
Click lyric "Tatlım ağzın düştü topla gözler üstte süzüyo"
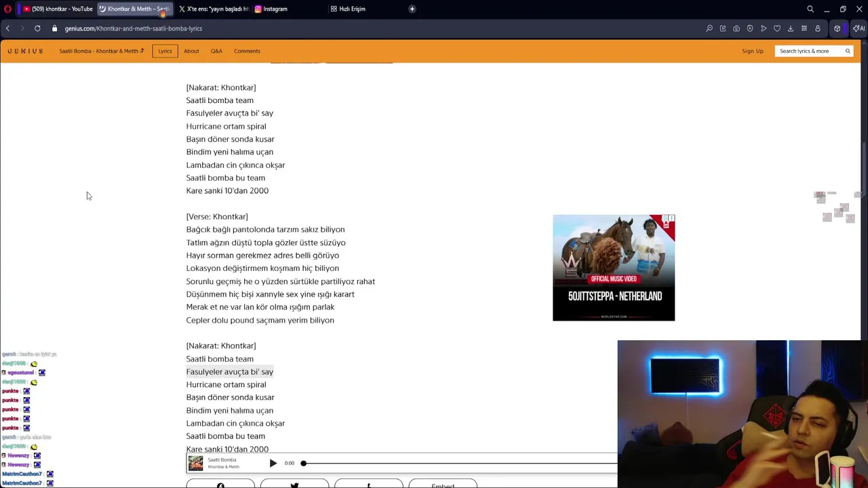[266, 243]
